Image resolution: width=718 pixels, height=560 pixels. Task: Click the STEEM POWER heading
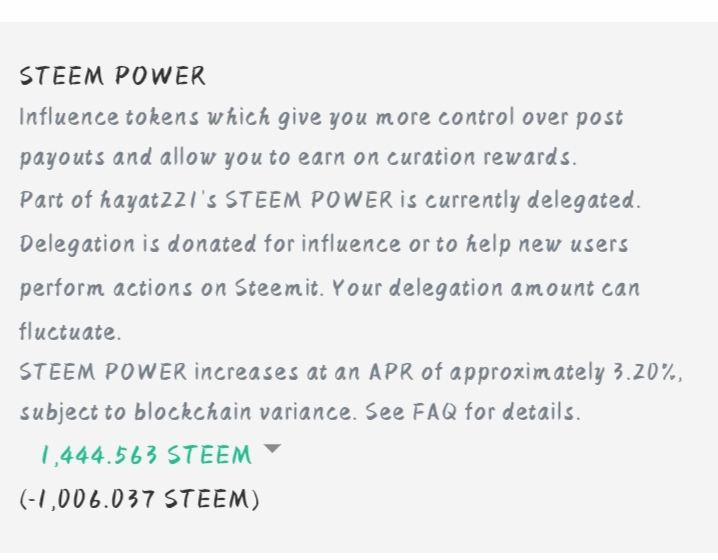(x=112, y=76)
